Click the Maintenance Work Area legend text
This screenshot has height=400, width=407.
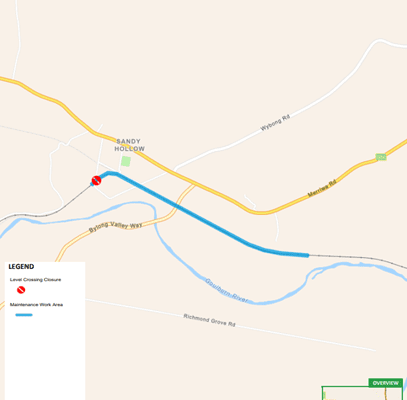36,305
